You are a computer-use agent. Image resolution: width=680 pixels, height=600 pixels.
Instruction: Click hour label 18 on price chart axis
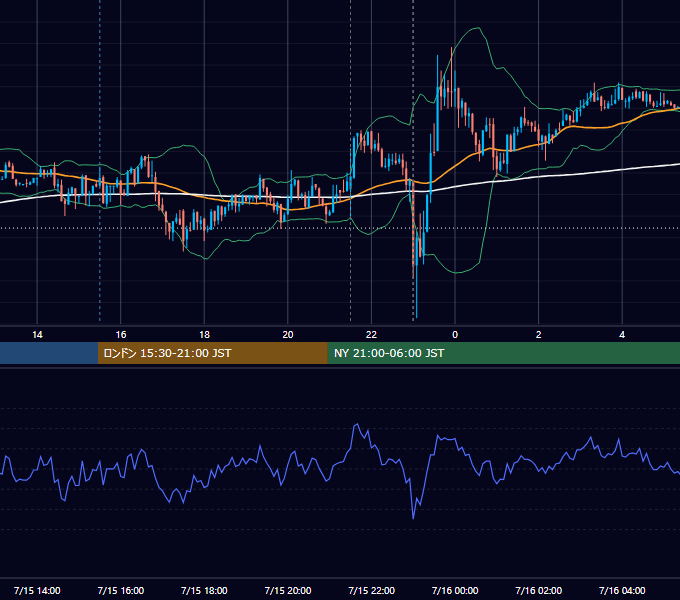point(204,335)
